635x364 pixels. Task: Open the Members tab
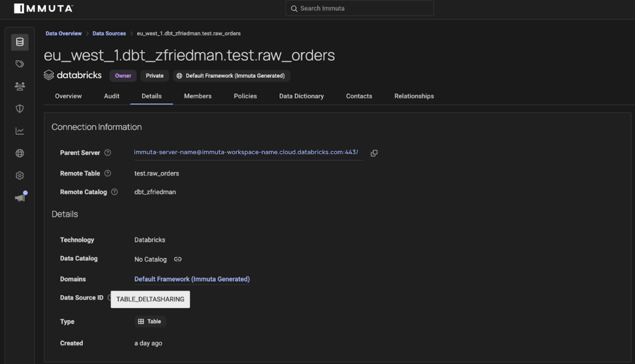(x=198, y=96)
